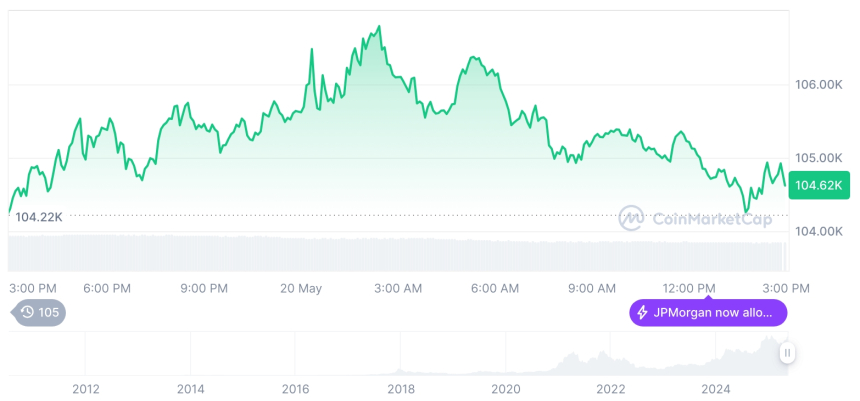Click the 104.22K opening price label
The height and width of the screenshot is (401, 860).
(39, 217)
